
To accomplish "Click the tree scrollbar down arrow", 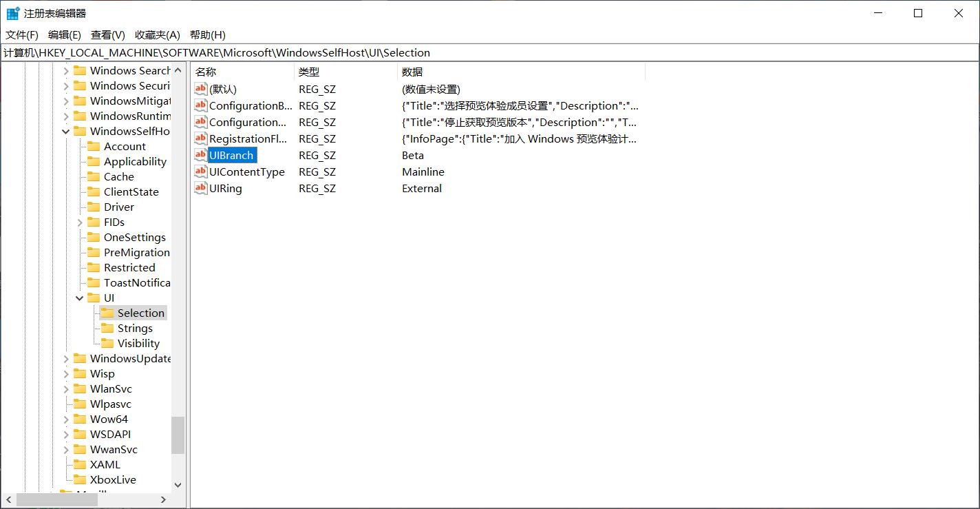I will pos(178,484).
